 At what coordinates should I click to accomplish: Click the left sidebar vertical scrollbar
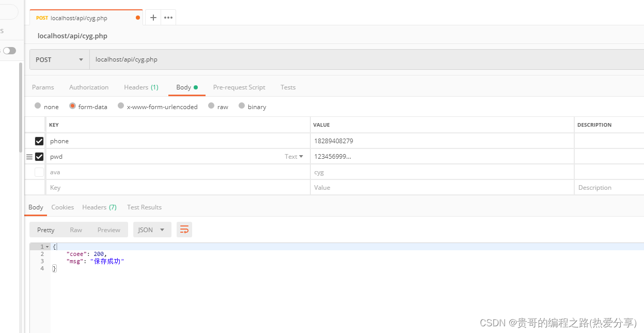tap(21, 107)
